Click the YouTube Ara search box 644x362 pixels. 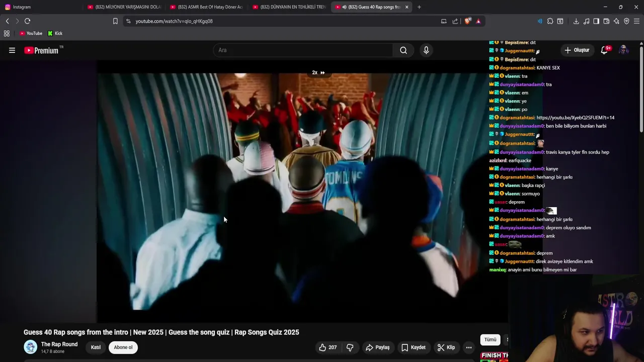pos(303,50)
